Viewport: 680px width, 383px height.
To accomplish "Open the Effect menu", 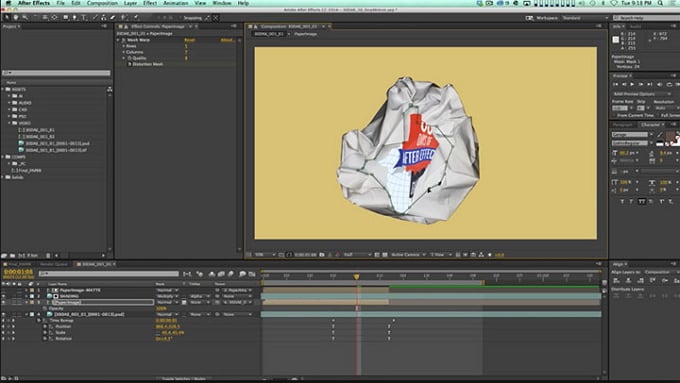I will click(x=150, y=3).
